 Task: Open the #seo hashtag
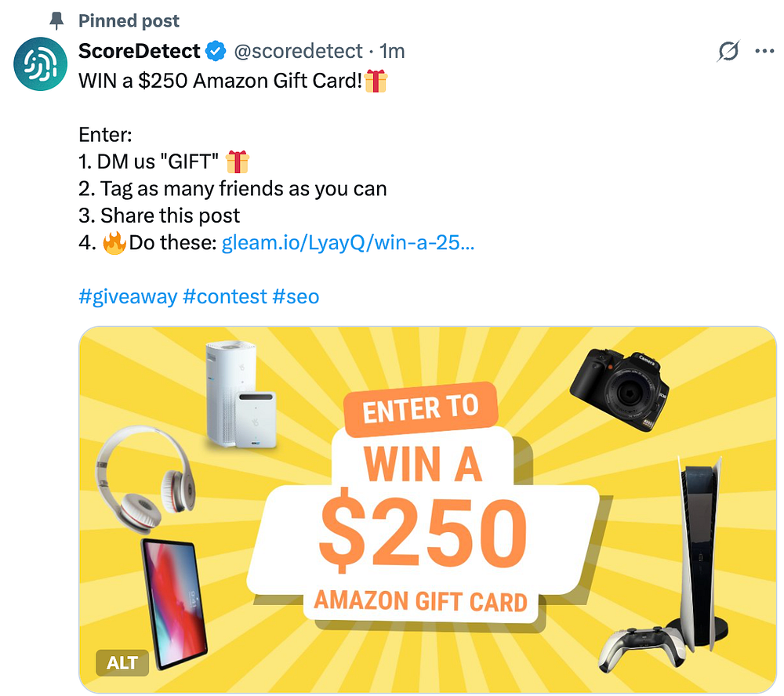point(296,296)
